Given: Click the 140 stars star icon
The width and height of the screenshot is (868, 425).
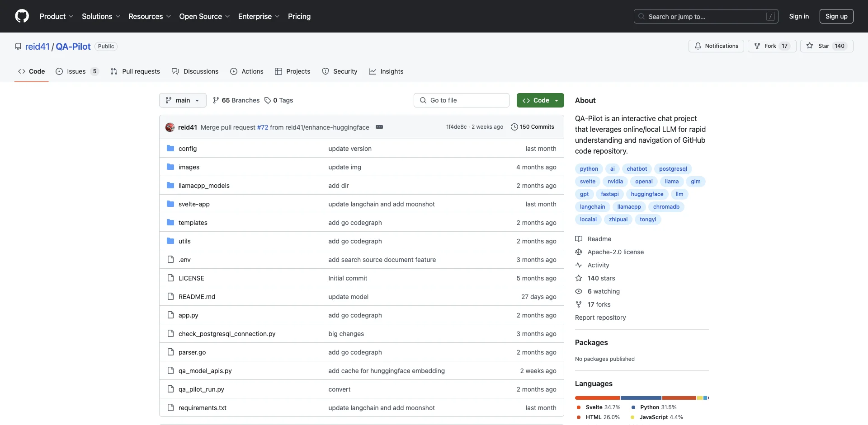Looking at the screenshot, I should [579, 278].
